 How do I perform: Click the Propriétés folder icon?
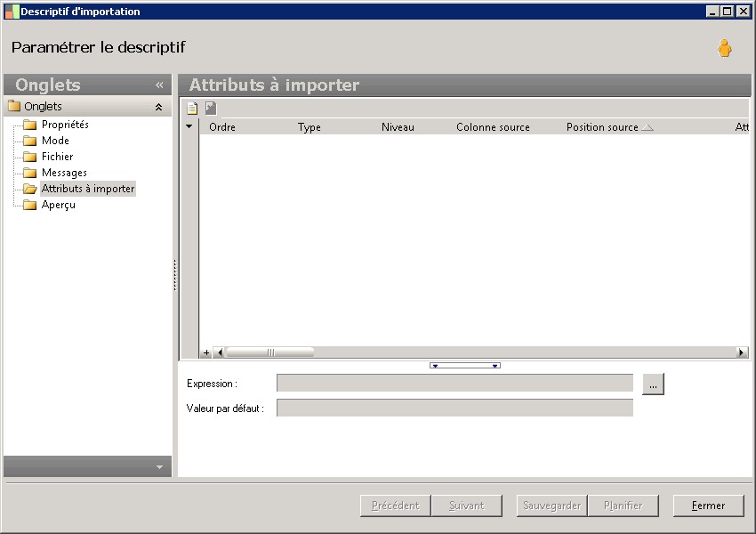click(x=30, y=125)
